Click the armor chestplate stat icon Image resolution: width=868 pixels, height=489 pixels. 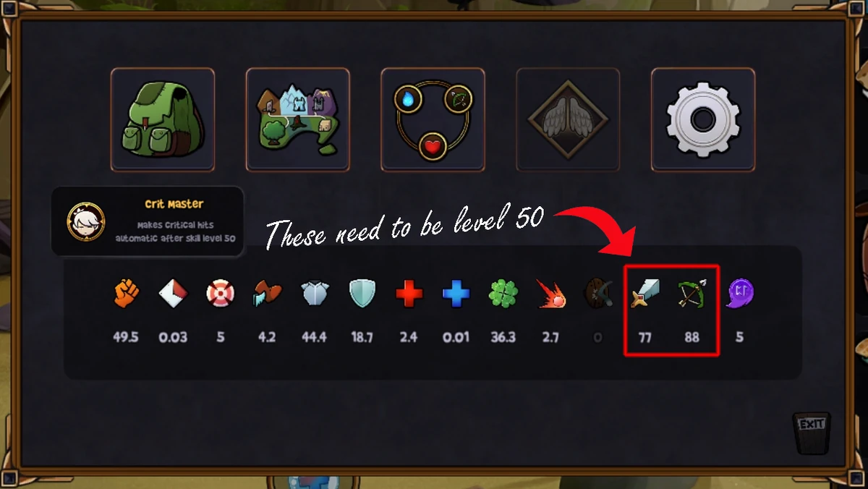[315, 294]
